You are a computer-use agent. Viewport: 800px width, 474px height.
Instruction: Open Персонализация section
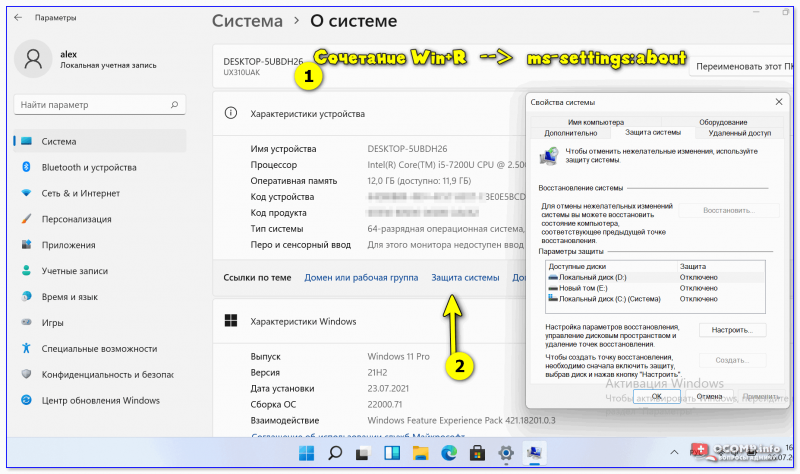tap(100, 219)
